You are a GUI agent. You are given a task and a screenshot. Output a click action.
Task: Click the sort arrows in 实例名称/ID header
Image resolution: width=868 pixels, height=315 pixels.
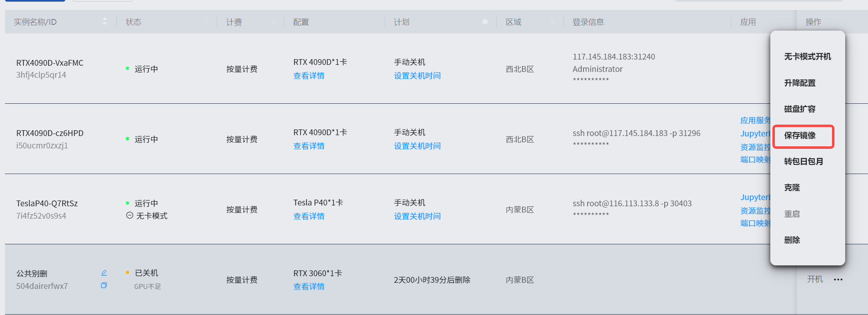coord(105,21)
